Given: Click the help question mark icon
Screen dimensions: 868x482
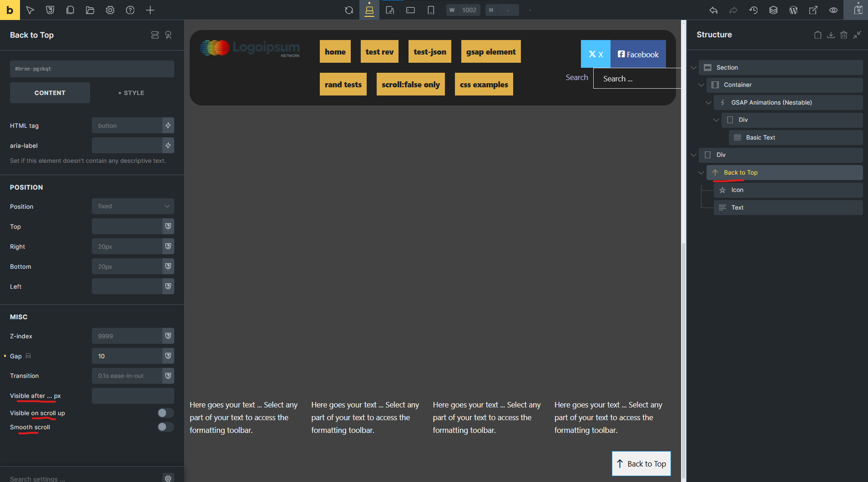Looking at the screenshot, I should [130, 10].
